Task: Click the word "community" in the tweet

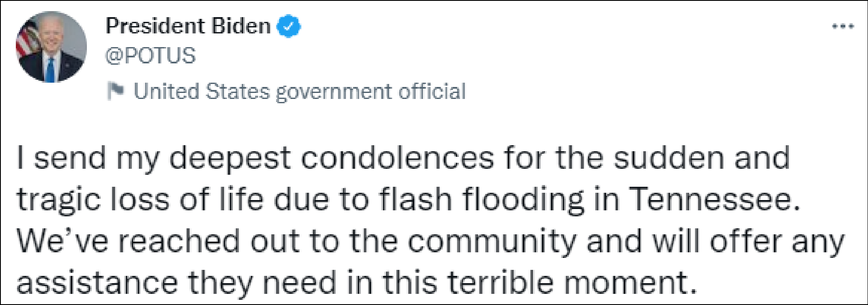Action: click(491, 242)
